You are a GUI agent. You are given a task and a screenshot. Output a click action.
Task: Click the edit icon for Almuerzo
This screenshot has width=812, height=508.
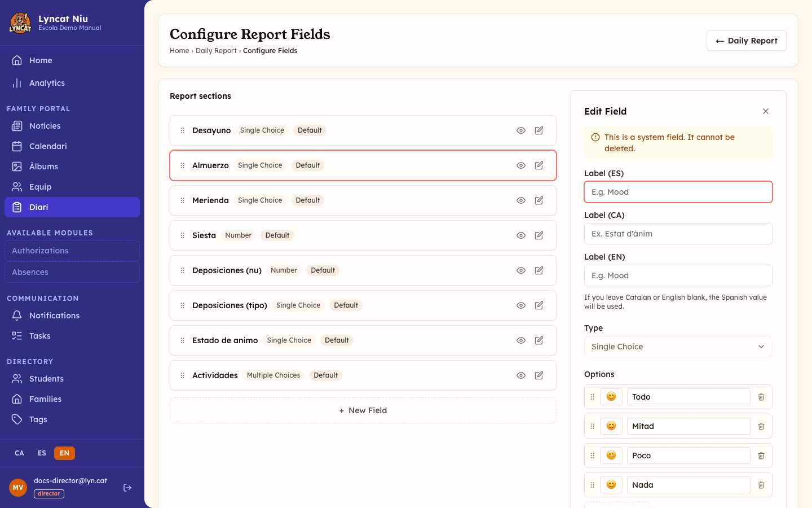539,165
